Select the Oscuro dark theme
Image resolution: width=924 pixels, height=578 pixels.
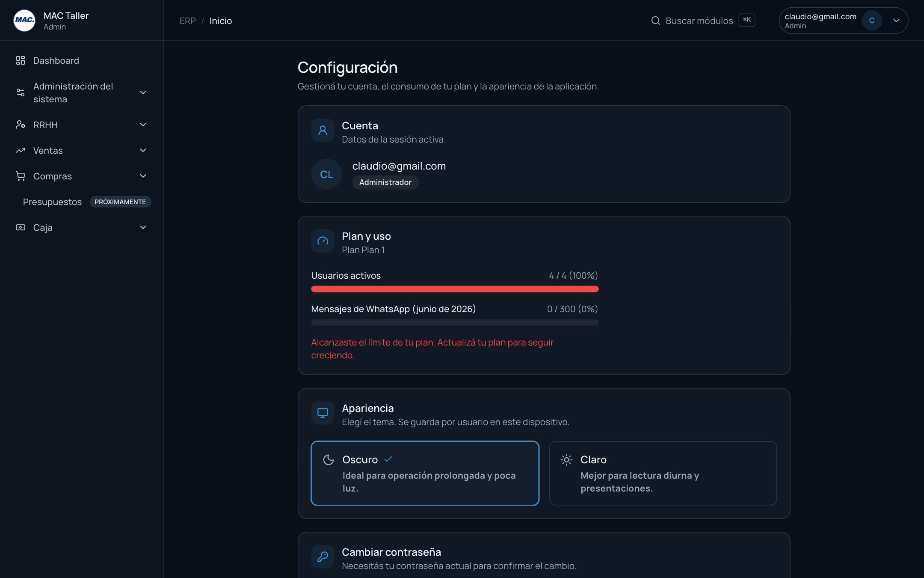tap(425, 473)
